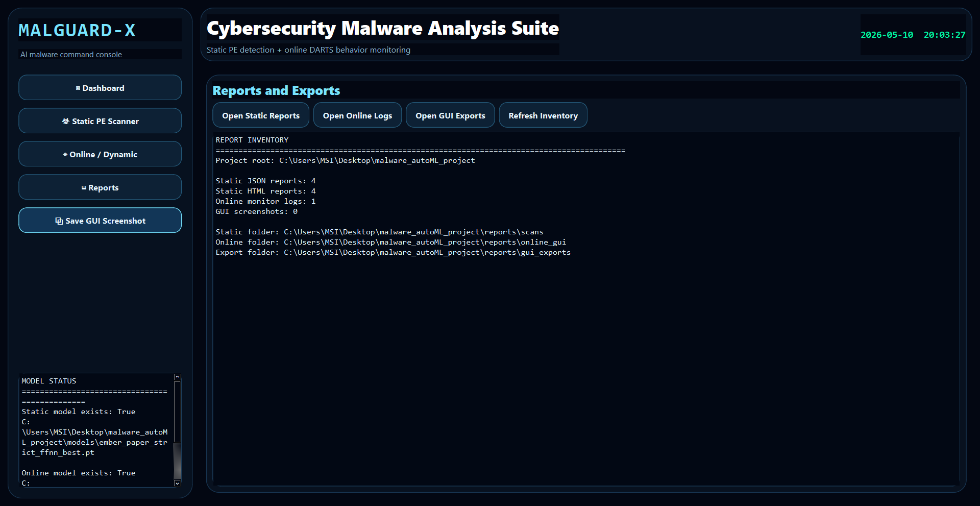The height and width of the screenshot is (506, 980).
Task: Open Static Reports folder
Action: pos(261,115)
